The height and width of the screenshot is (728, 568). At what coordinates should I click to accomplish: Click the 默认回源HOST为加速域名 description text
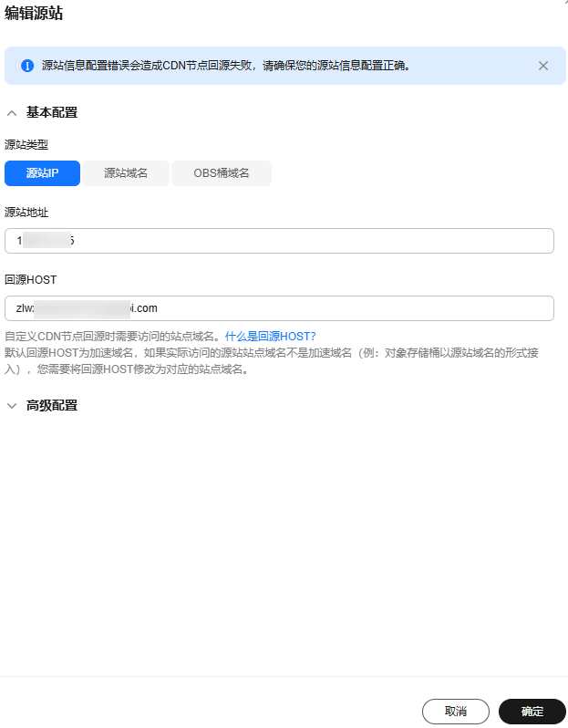pos(272,361)
